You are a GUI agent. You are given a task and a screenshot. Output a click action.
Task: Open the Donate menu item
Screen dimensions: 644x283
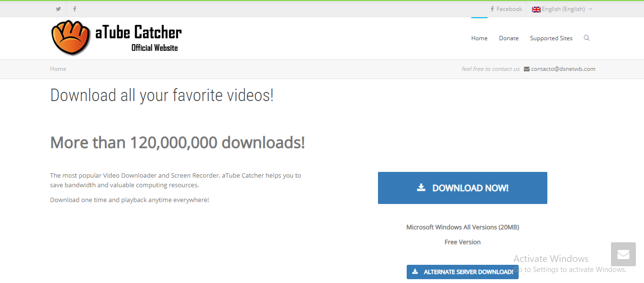[509, 38]
